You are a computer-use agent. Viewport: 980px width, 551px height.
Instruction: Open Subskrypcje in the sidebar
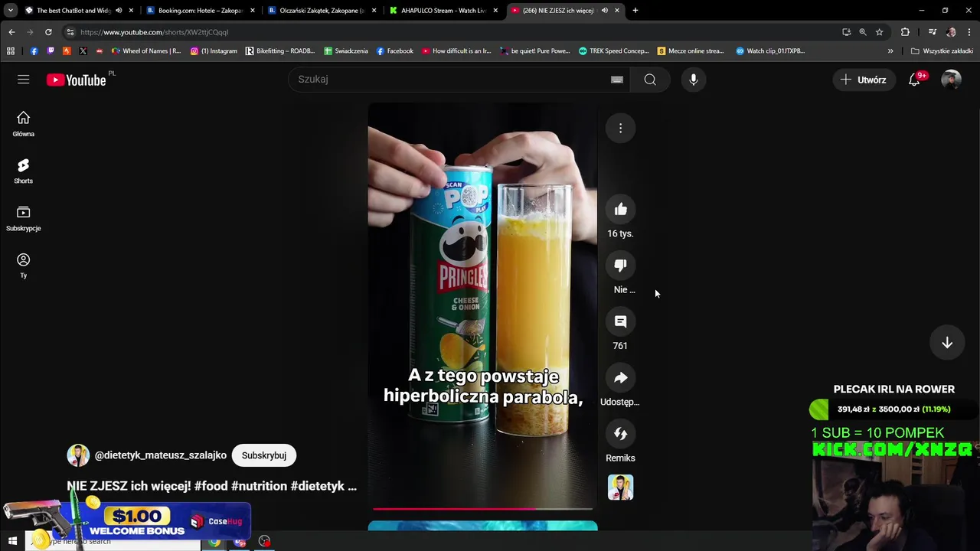pyautogui.click(x=23, y=218)
